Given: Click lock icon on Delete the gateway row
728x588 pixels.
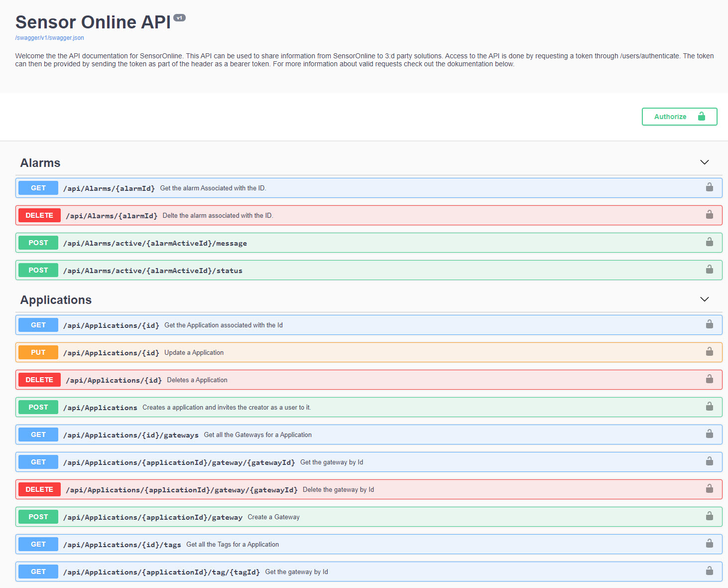Looking at the screenshot, I should tap(709, 489).
